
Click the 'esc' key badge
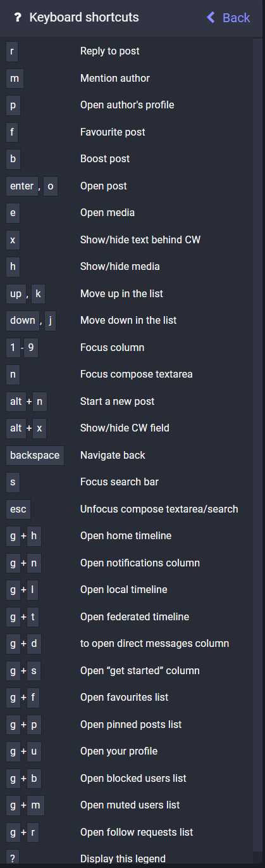(x=18, y=509)
